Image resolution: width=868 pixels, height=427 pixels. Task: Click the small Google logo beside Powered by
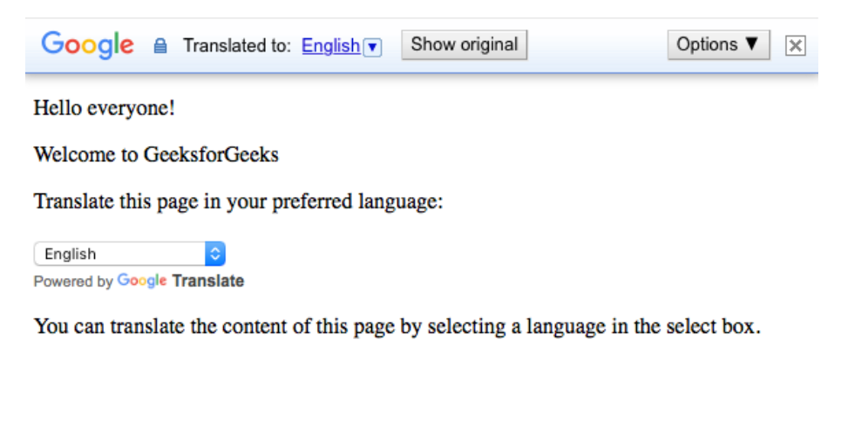tap(142, 281)
